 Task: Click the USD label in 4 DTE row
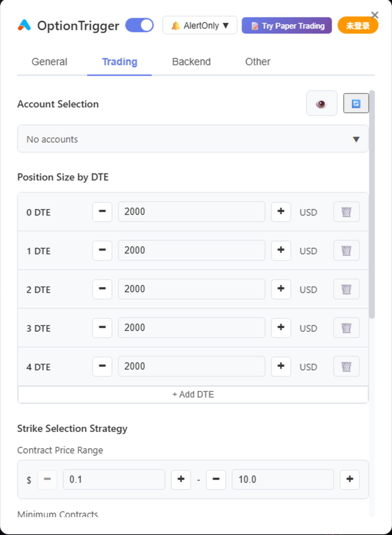(308, 367)
